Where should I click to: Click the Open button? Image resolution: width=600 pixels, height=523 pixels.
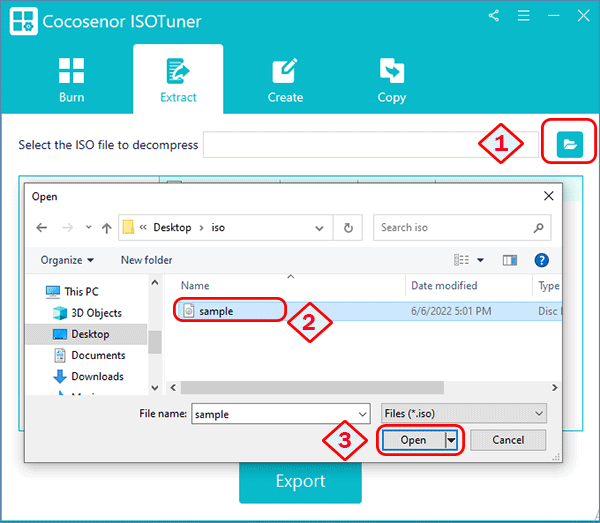click(413, 440)
